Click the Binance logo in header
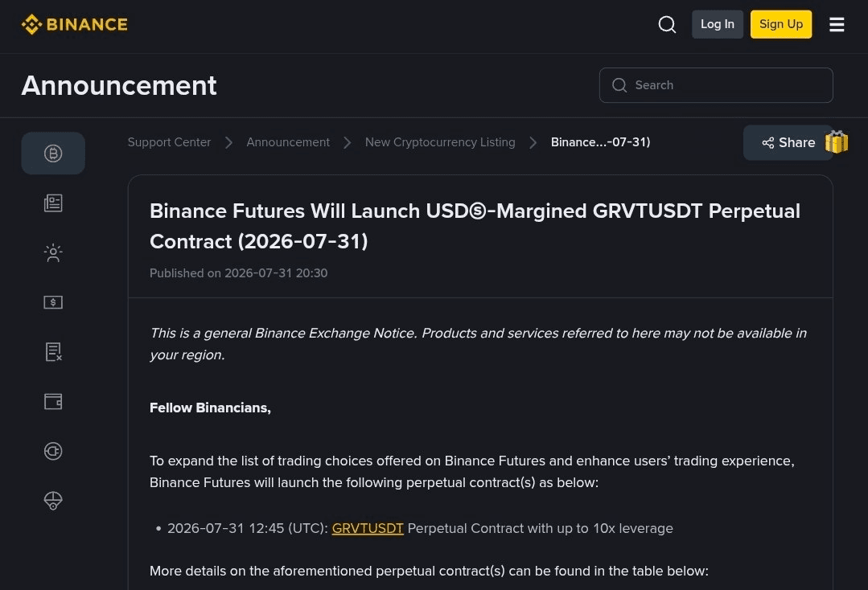 (x=74, y=24)
